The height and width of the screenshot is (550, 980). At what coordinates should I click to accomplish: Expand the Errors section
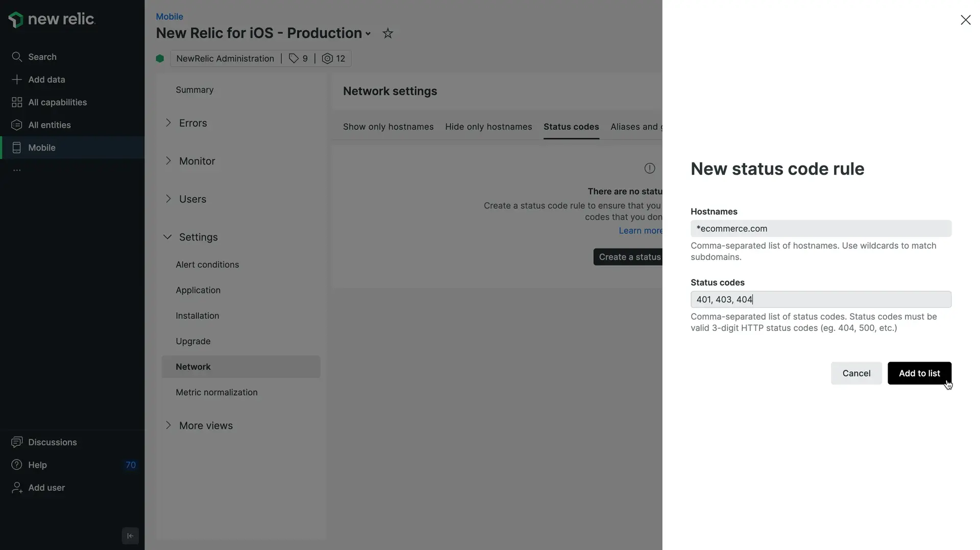(168, 123)
